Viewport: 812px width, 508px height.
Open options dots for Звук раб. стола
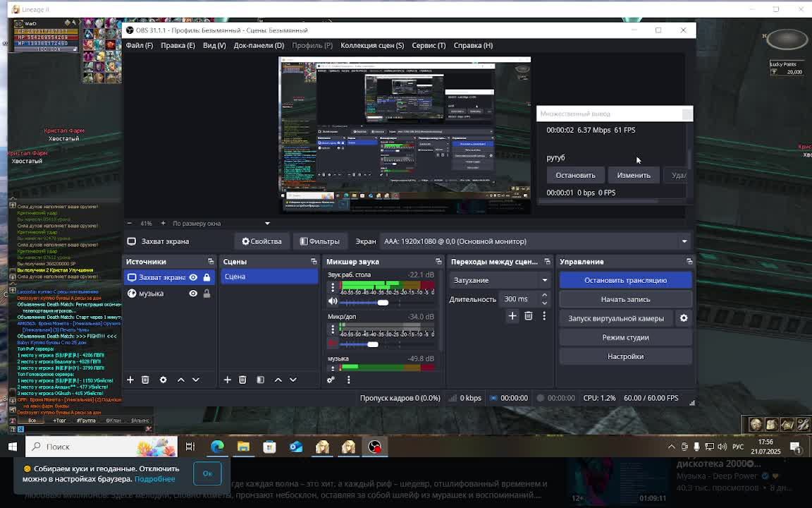(333, 287)
